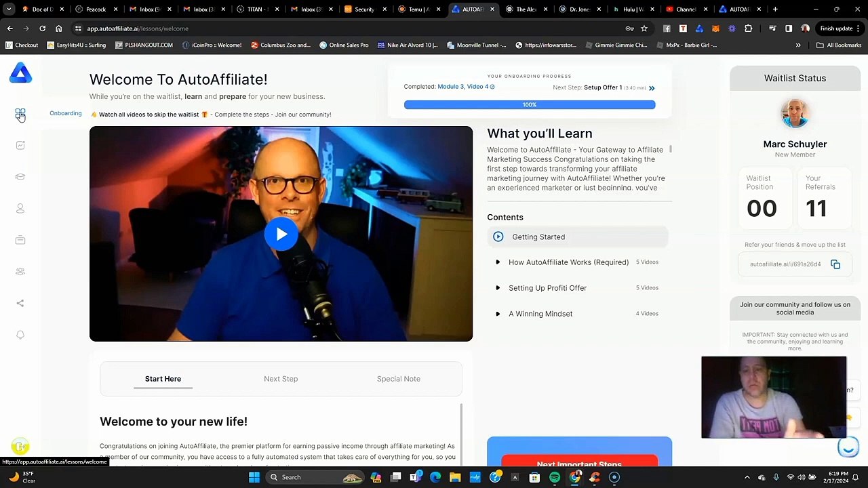Select the Getting Started contents row
868x488 pixels.
click(x=578, y=237)
